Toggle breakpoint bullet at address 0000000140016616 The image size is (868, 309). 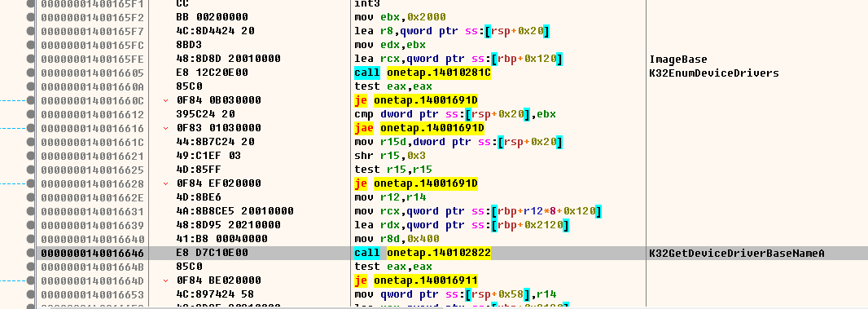click(30, 128)
